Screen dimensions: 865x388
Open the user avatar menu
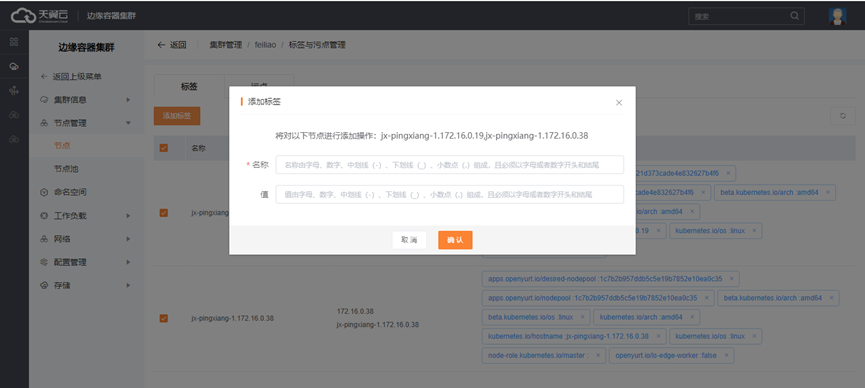837,16
